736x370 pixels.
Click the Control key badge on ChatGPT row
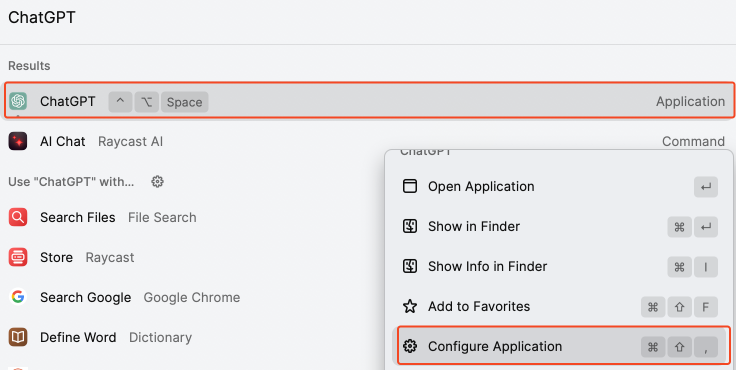coord(121,102)
